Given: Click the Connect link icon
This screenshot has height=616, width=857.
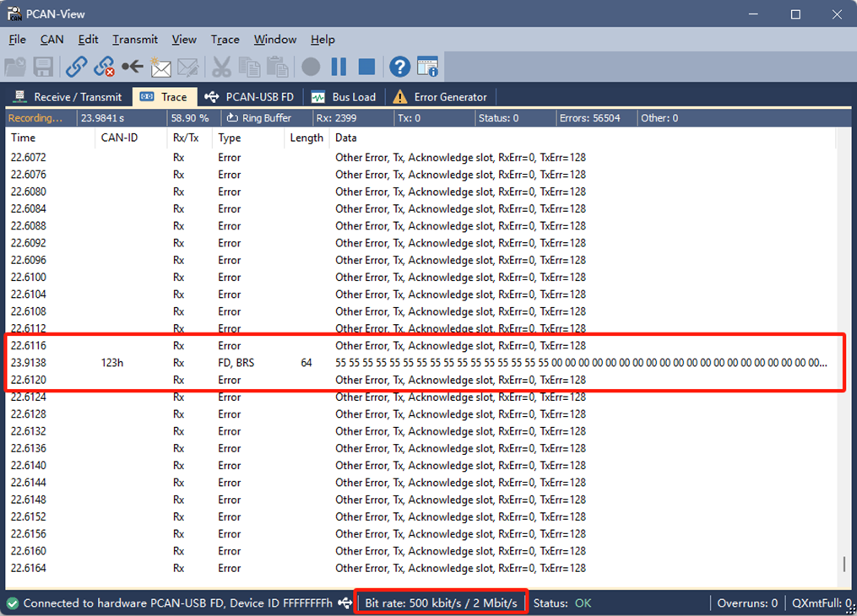Looking at the screenshot, I should click(x=76, y=68).
